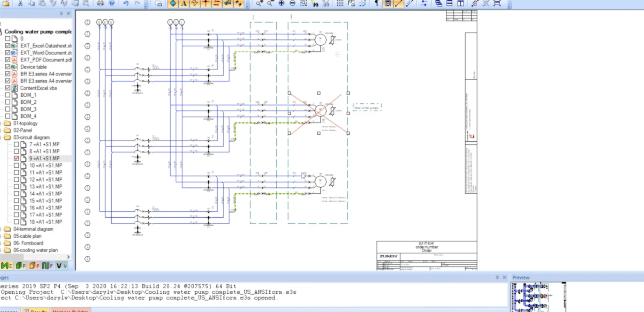Open the 01-topology folder
The image size is (644, 312).
(25, 123)
